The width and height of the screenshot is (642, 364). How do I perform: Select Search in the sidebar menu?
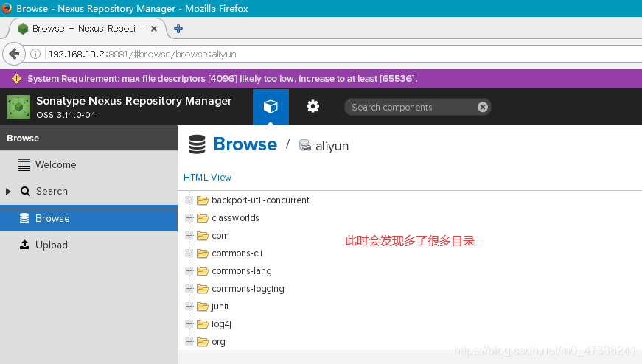pyautogui.click(x=89, y=192)
